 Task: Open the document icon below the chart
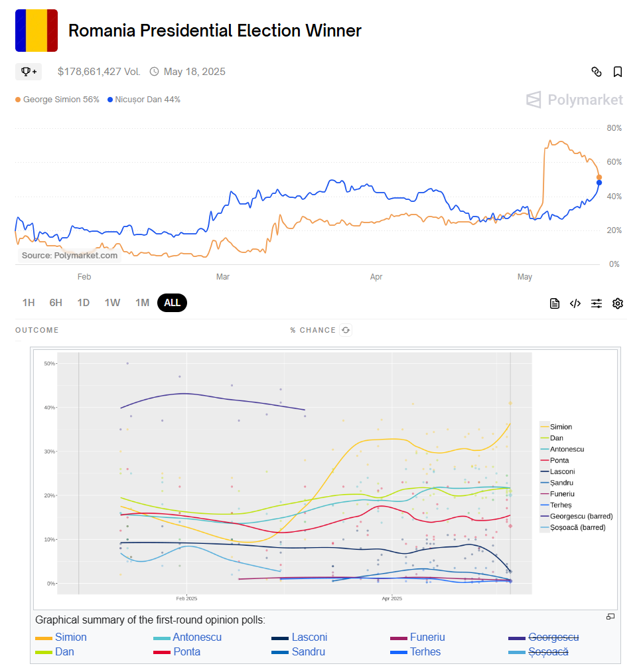[555, 303]
